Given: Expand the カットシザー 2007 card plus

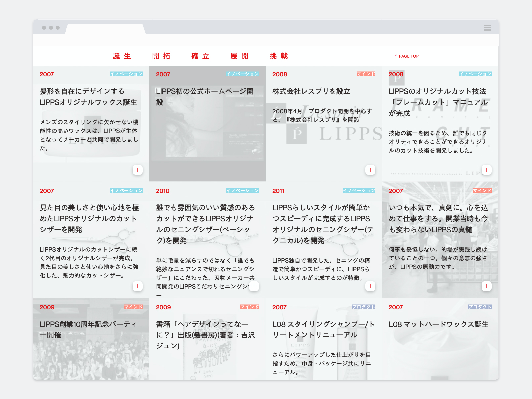Looking at the screenshot, I should (138, 286).
